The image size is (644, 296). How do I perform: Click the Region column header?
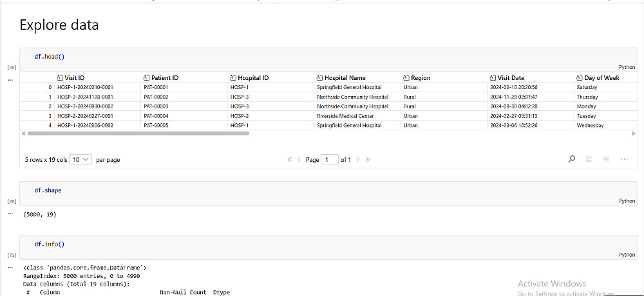[421, 78]
